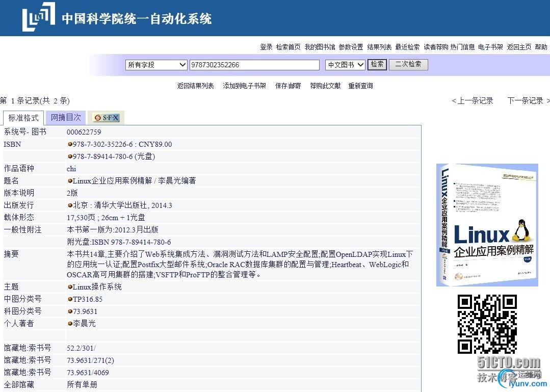This screenshot has width=550, height=392.
Task: Click the search text field containing 9787302352266
Action: coord(254,65)
